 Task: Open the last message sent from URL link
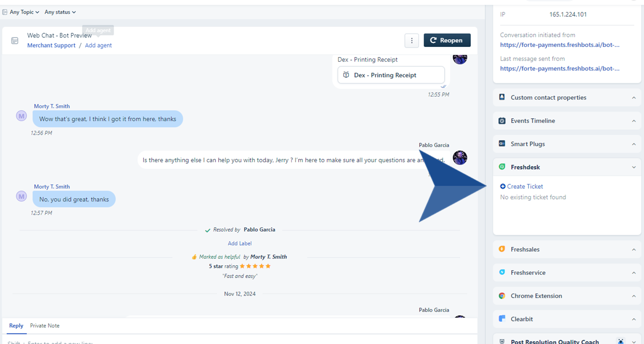pyautogui.click(x=560, y=68)
